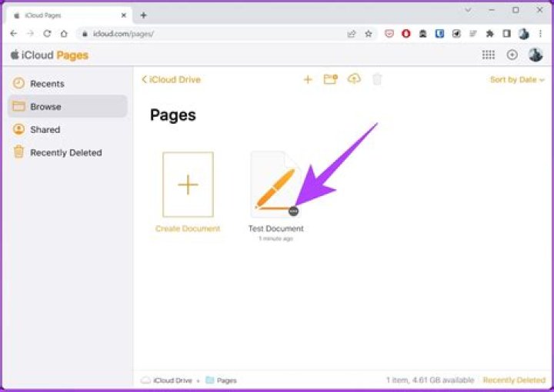Open the iCloud app launcher grid
This screenshot has height=392, width=554.
pyautogui.click(x=488, y=55)
